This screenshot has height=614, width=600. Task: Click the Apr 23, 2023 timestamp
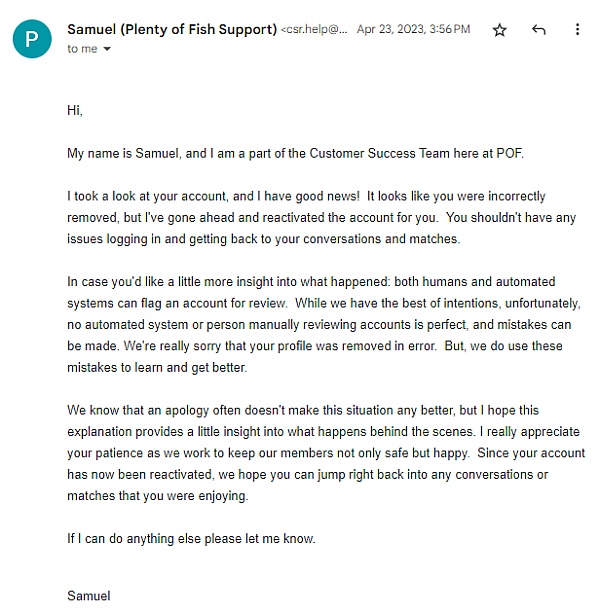pyautogui.click(x=413, y=30)
